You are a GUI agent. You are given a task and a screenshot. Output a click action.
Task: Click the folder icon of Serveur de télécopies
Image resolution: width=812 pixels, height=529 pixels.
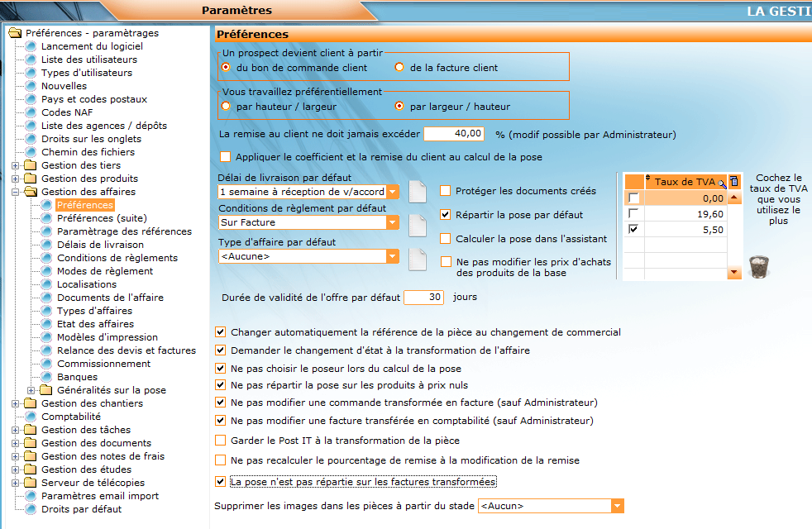tap(31, 483)
